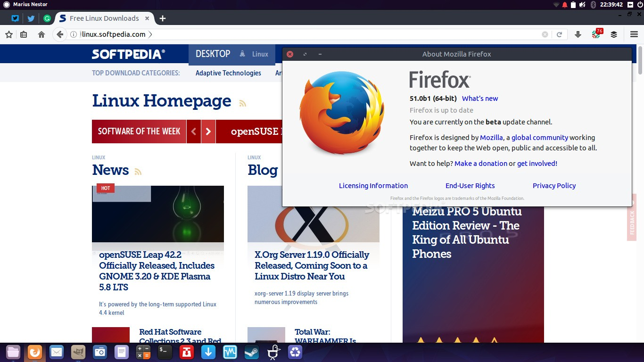Screen dimensions: 644x362
Task: Click the RSS icon beside News heading
Action: click(138, 172)
